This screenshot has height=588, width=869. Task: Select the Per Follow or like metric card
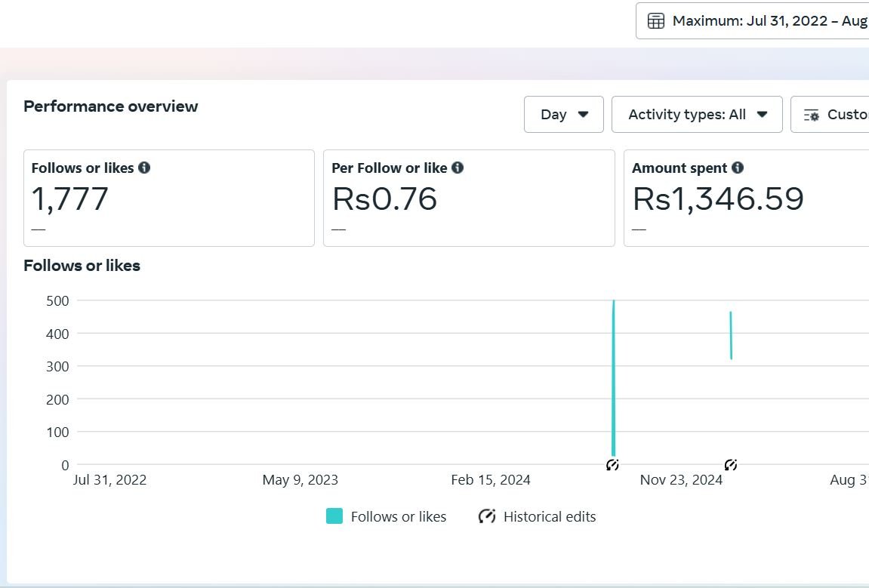[x=468, y=198]
